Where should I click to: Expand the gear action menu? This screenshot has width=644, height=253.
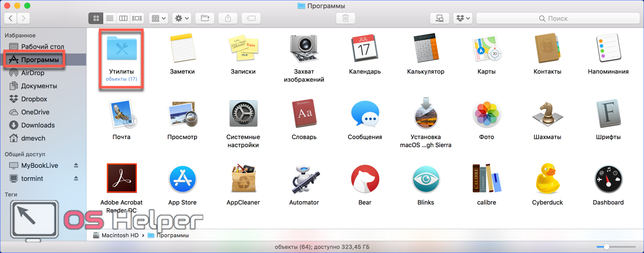tap(182, 18)
